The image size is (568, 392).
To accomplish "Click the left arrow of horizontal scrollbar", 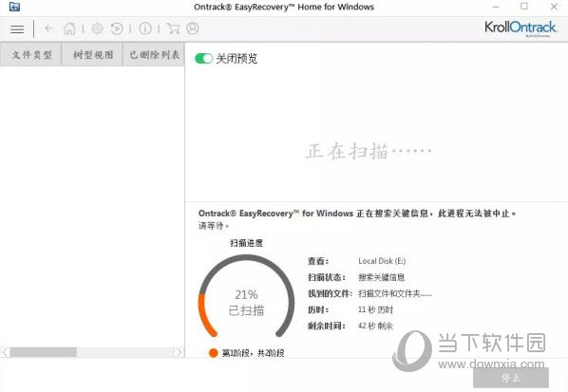I will [5, 352].
